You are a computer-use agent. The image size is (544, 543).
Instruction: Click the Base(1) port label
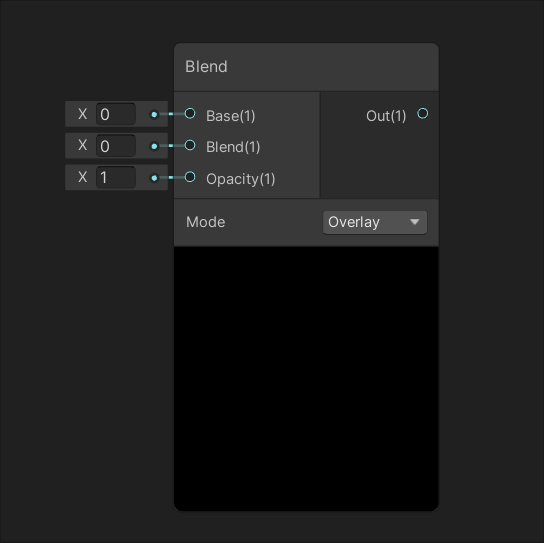(x=231, y=116)
